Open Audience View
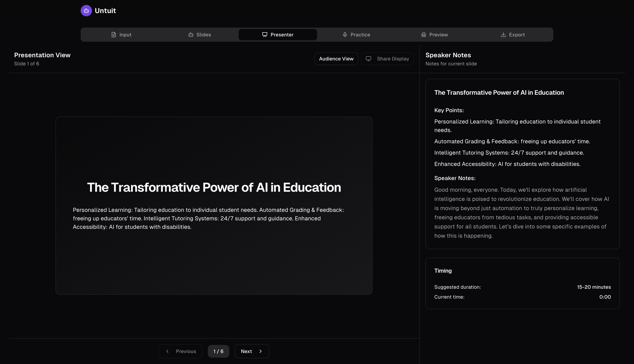 pos(336,58)
